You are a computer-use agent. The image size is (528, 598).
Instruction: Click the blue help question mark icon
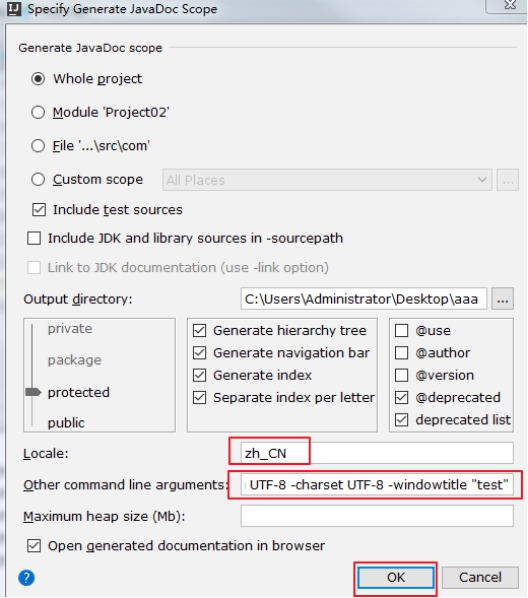point(26,577)
